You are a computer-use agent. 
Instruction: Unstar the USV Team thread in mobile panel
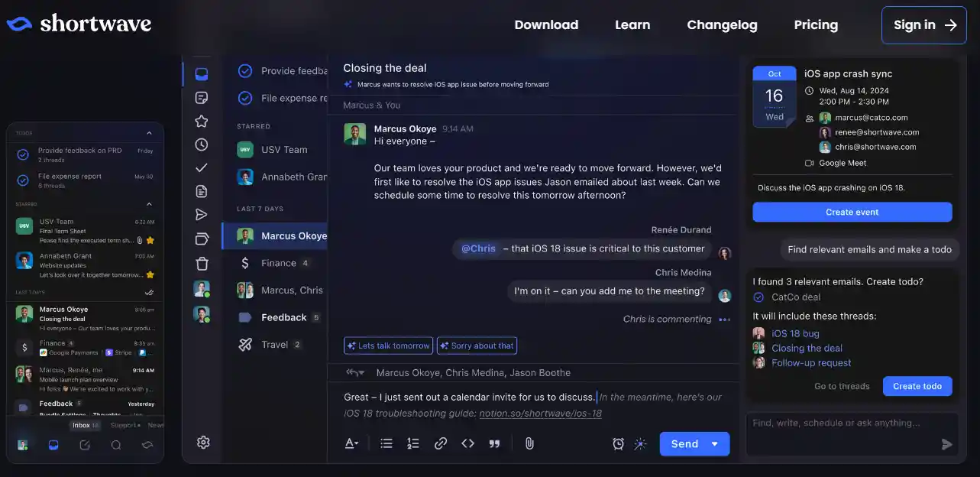pyautogui.click(x=150, y=239)
